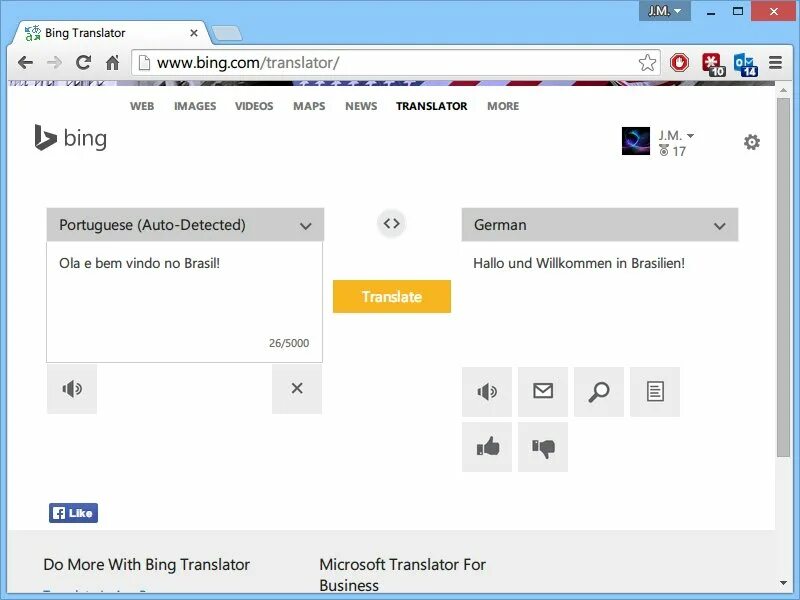Open the MORE menu

click(x=503, y=106)
